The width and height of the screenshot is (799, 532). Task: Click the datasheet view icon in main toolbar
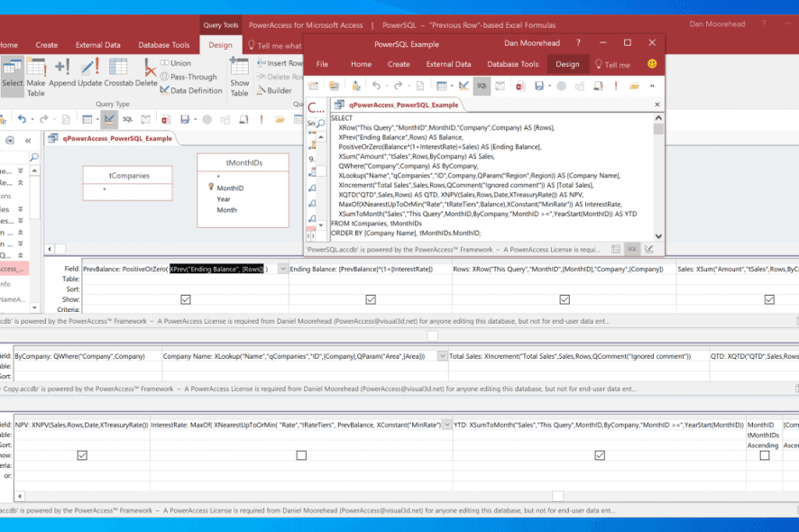click(x=87, y=119)
